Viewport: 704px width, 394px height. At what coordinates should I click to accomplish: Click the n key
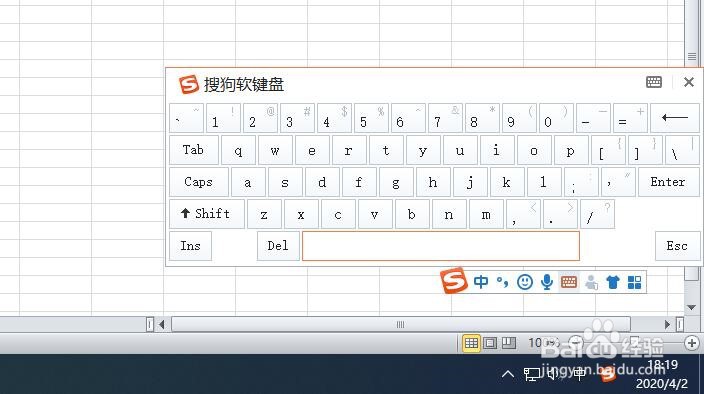449,215
